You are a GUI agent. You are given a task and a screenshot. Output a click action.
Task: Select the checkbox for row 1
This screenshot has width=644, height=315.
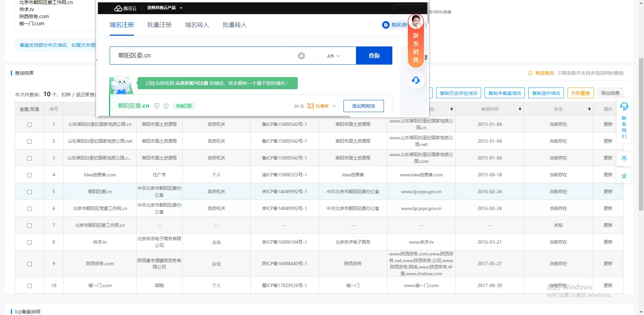point(29,125)
